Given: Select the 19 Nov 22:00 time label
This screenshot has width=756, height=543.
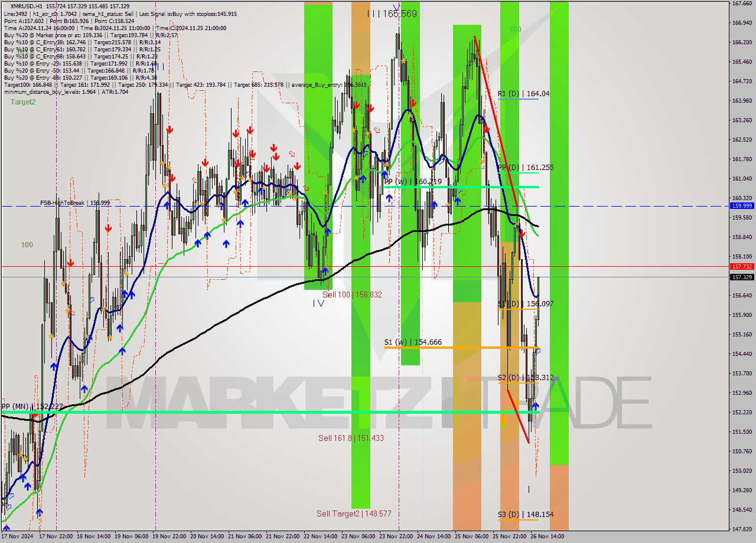Looking at the screenshot, I should [169, 537].
